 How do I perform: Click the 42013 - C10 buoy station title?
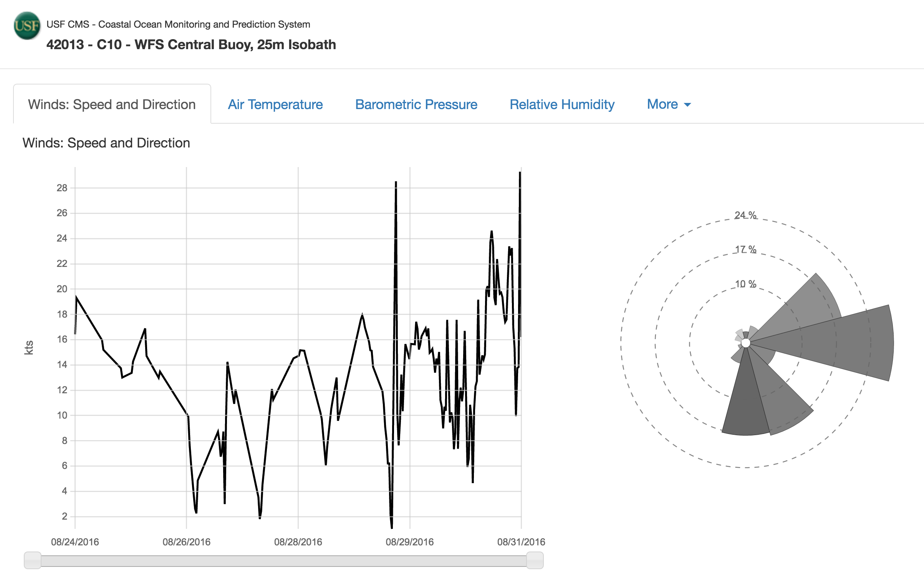point(191,45)
